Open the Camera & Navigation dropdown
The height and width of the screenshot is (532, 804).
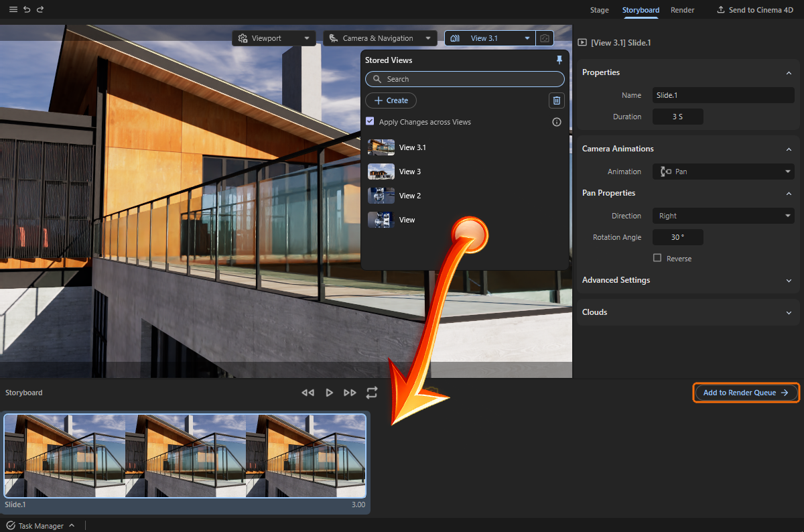380,38
